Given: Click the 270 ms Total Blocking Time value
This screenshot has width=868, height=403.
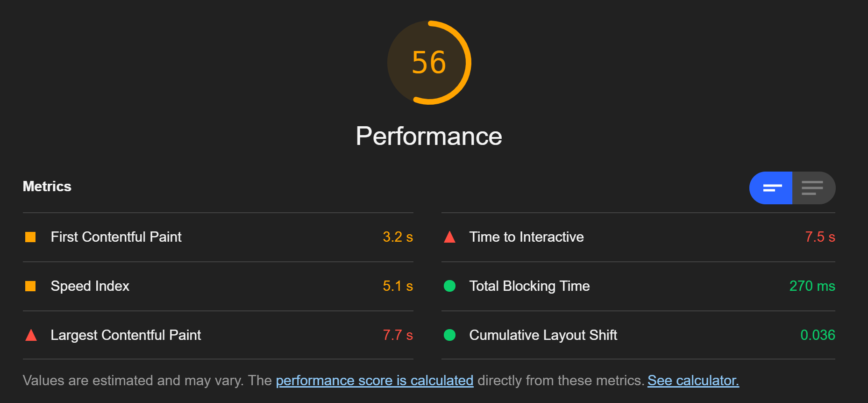Looking at the screenshot, I should coord(812,286).
